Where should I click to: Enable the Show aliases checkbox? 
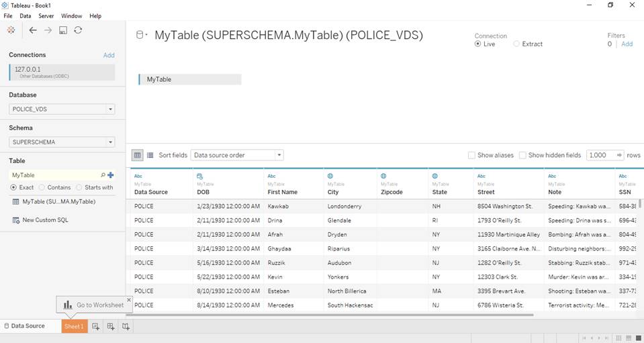point(472,155)
